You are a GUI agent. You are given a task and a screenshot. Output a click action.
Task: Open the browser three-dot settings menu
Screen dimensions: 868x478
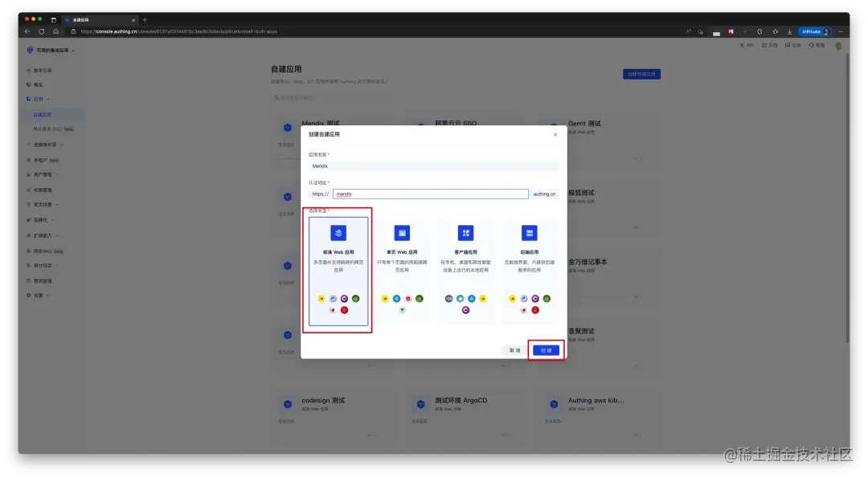pos(841,31)
